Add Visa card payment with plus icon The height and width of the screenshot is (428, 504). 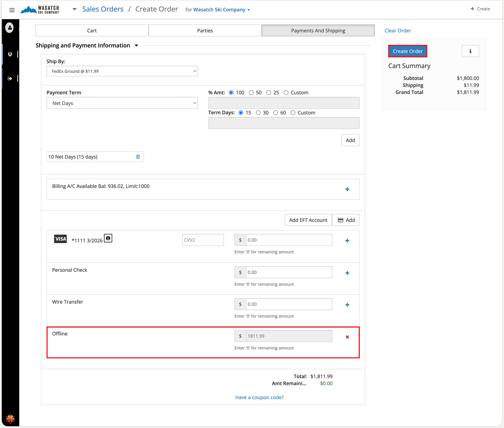click(x=347, y=241)
